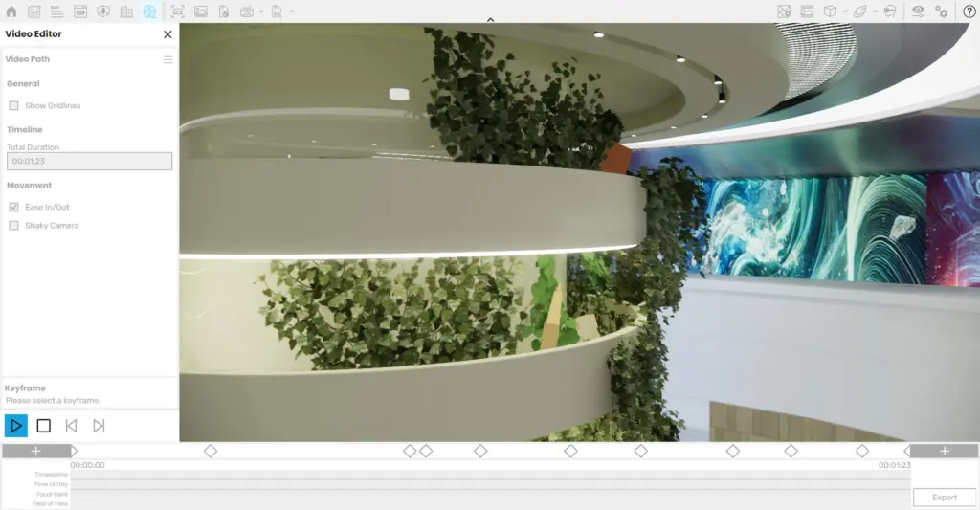Click the 3D cube view icon
The image size is (980, 510).
pyautogui.click(x=830, y=11)
